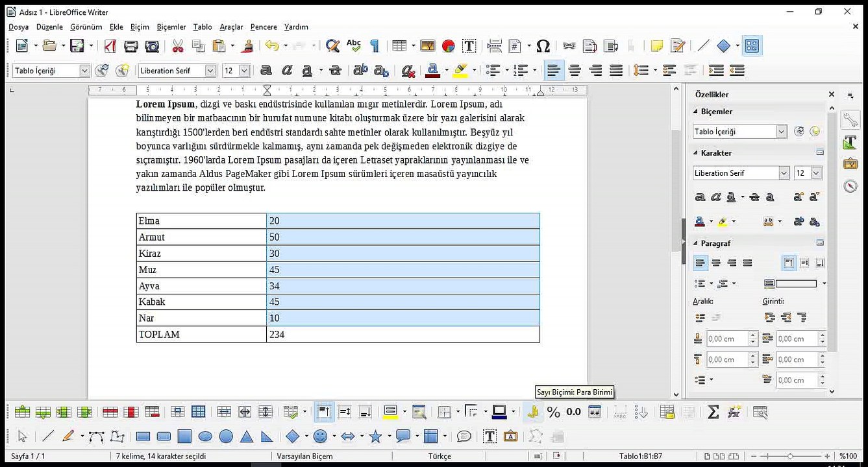Select the Ellipse shape in the drawing toolbar

[x=205, y=437]
